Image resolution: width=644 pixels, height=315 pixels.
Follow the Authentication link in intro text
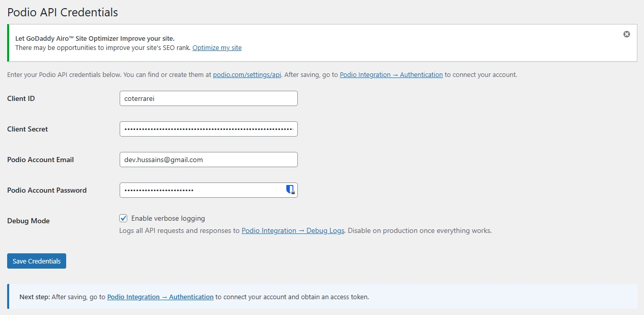(391, 74)
